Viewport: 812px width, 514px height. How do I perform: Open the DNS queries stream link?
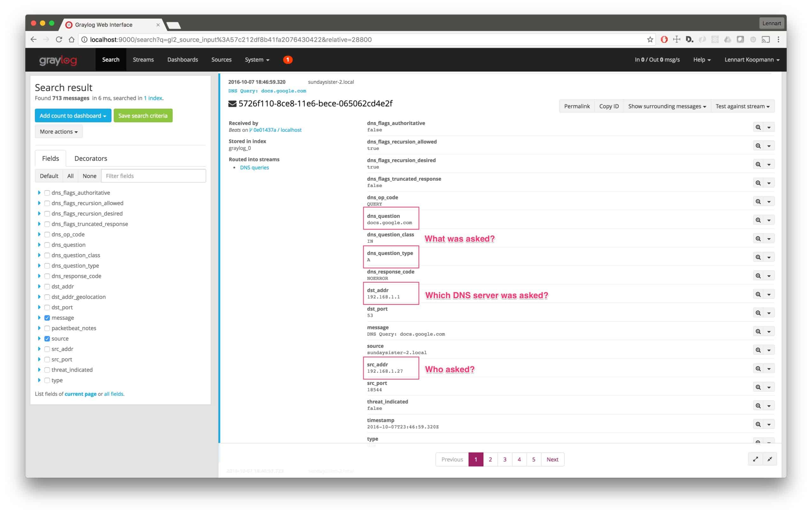pos(254,167)
